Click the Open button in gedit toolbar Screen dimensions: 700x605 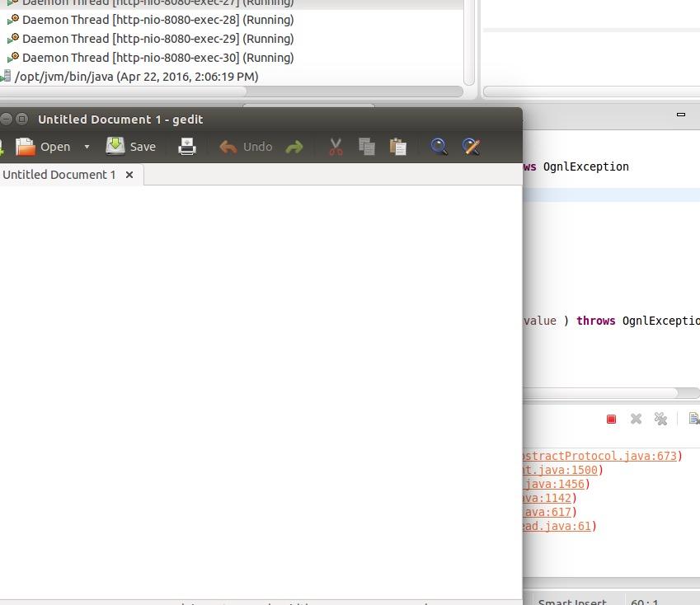click(x=44, y=147)
